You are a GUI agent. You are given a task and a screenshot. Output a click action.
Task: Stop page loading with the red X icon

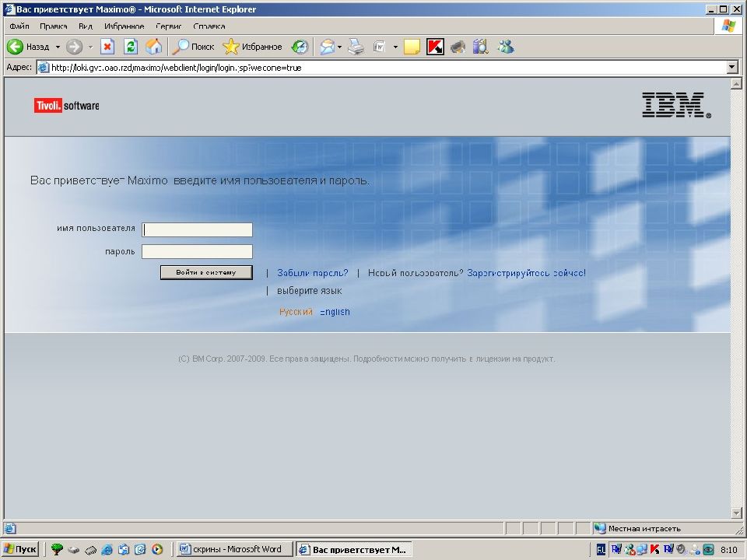tap(107, 47)
